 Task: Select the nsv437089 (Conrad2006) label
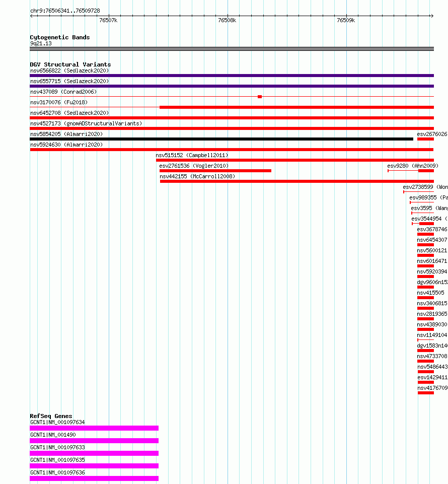63,92
